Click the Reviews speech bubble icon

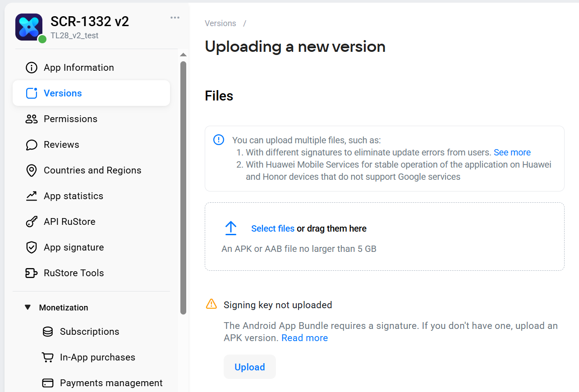[32, 145]
